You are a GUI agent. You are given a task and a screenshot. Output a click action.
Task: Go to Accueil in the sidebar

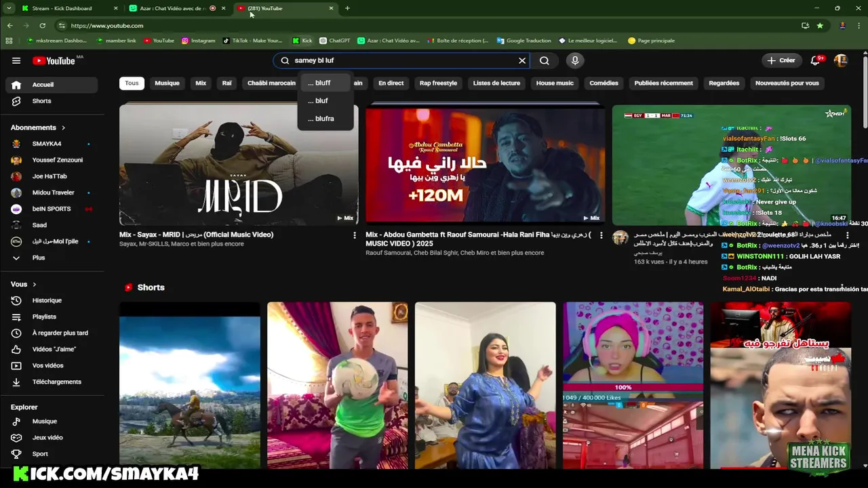pos(52,85)
